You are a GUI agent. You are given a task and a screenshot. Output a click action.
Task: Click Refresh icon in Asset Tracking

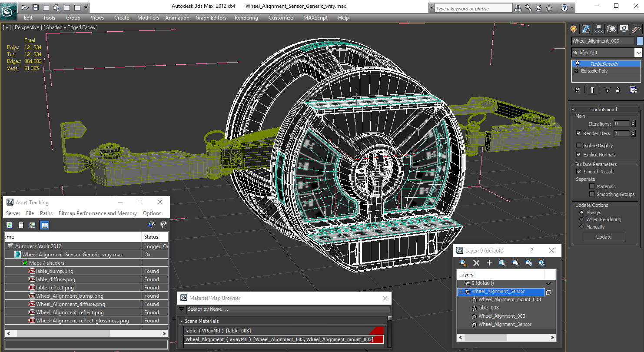coord(9,225)
